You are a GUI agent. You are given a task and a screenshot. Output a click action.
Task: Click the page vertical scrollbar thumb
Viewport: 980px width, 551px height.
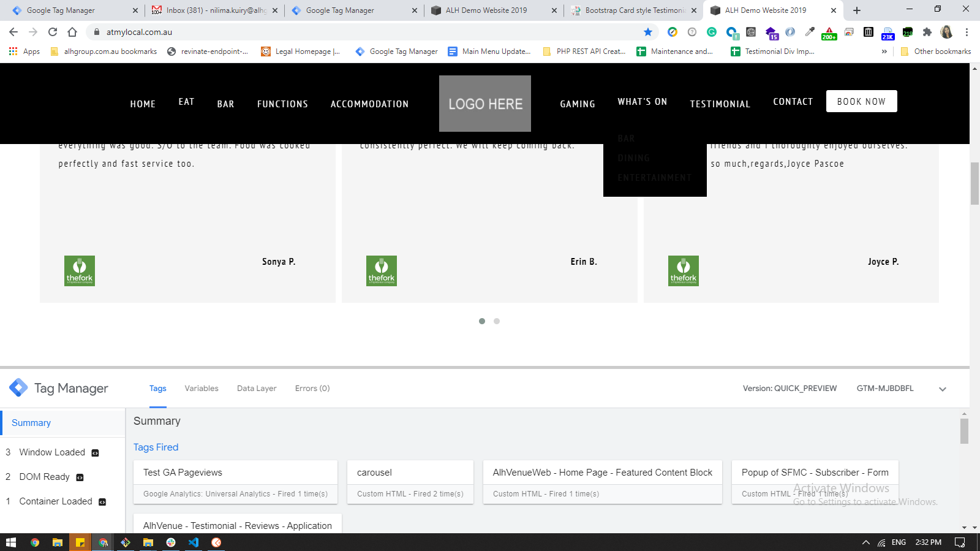974,183
